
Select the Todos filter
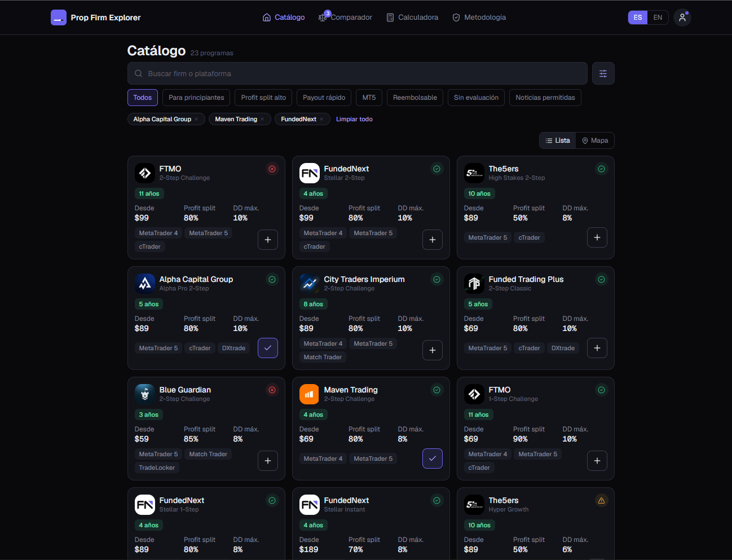[x=143, y=98]
